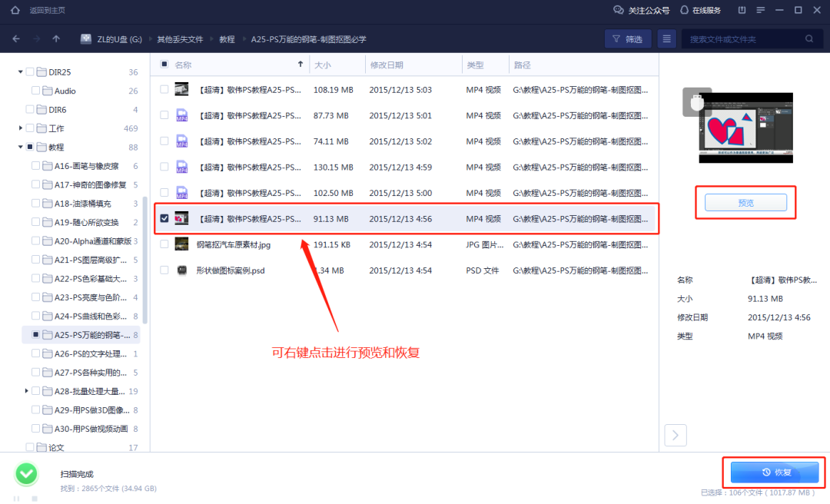This screenshot has width=830, height=504.
Task: Sort by 大小 column
Action: pos(322,65)
